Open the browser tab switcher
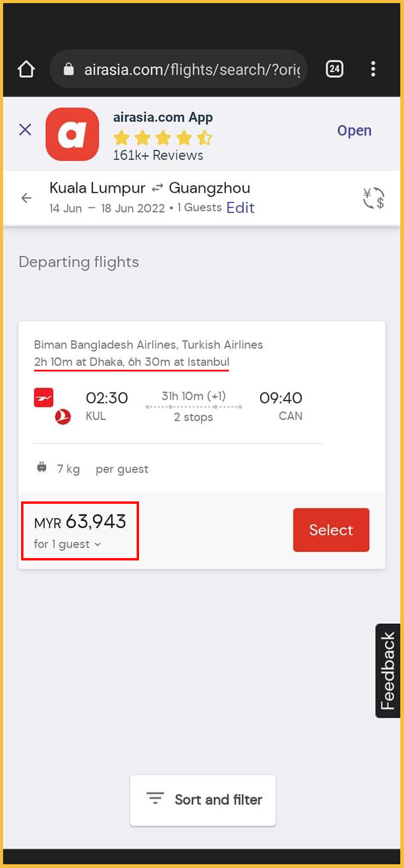 334,69
